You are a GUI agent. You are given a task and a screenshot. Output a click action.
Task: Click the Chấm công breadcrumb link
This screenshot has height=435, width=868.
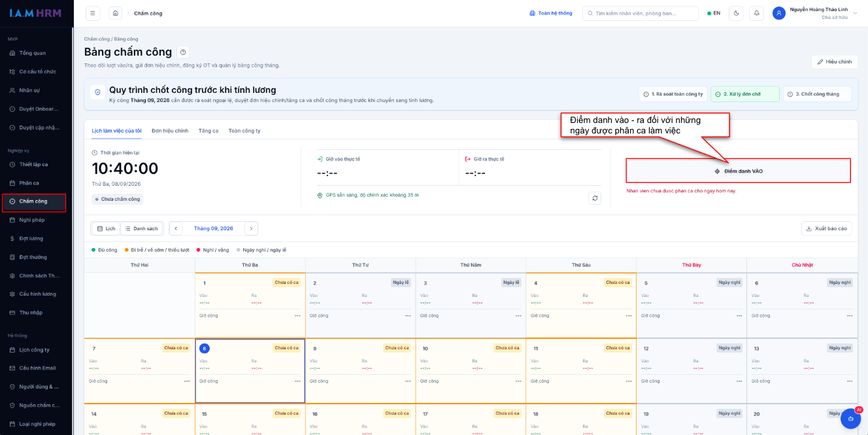[97, 39]
